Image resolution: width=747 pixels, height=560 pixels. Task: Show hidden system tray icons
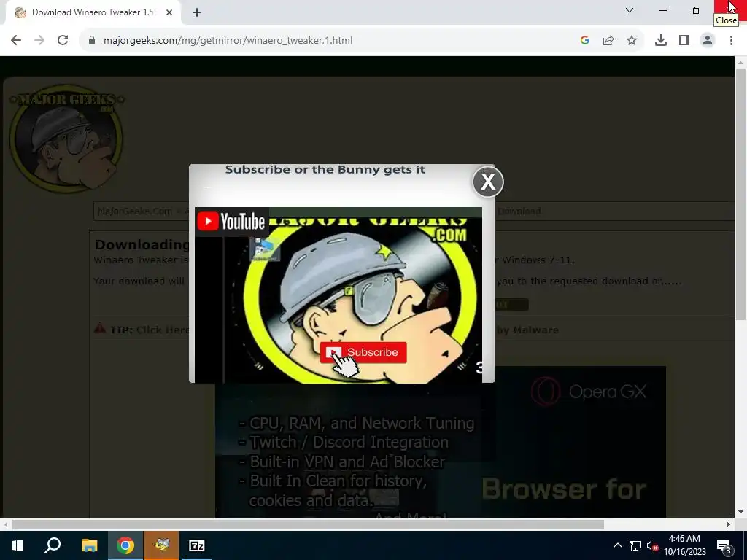[617, 545]
